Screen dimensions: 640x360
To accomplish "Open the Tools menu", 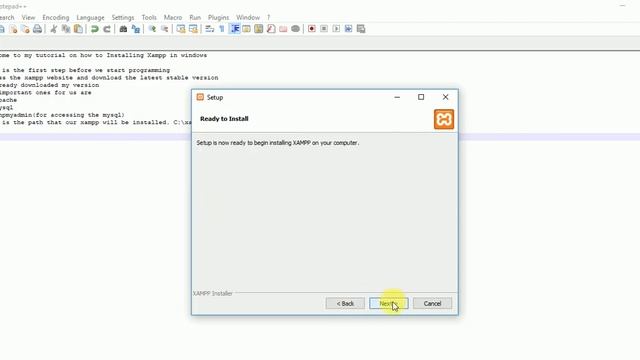I will 149,18.
